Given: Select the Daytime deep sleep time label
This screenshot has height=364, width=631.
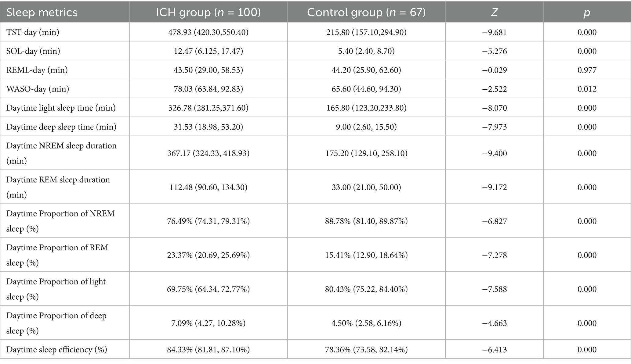Looking at the screenshot, I should 61,127.
